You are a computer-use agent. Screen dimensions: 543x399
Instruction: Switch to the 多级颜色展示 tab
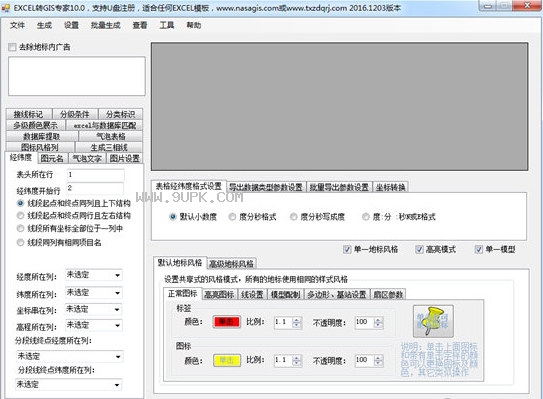35,125
